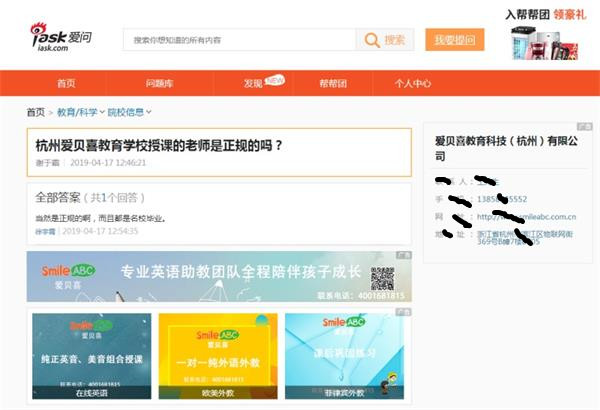Open the 发现 navigation tab
The width and height of the screenshot is (600, 410).
253,83
